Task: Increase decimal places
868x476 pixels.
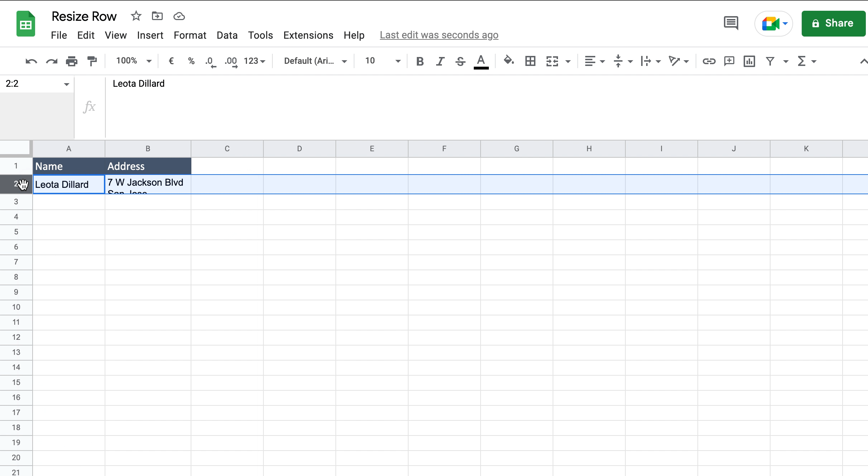Action: [x=232, y=61]
